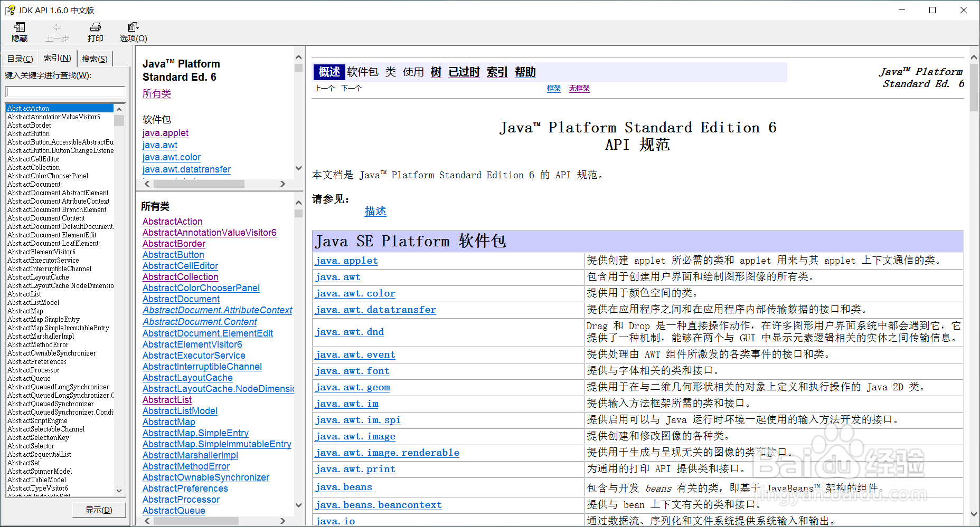This screenshot has width=980, height=527.
Task: Open the 已过时 deprecated list
Action: [463, 72]
